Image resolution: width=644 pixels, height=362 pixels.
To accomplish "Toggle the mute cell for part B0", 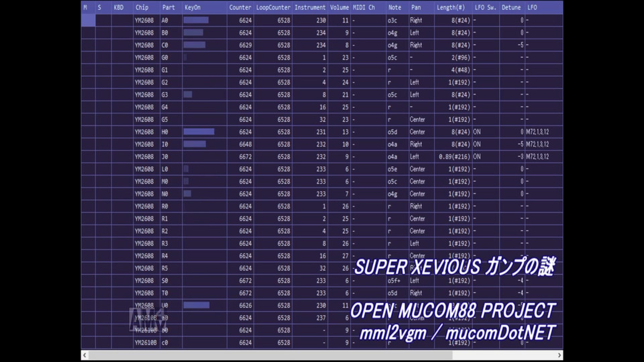I will tap(88, 32).
